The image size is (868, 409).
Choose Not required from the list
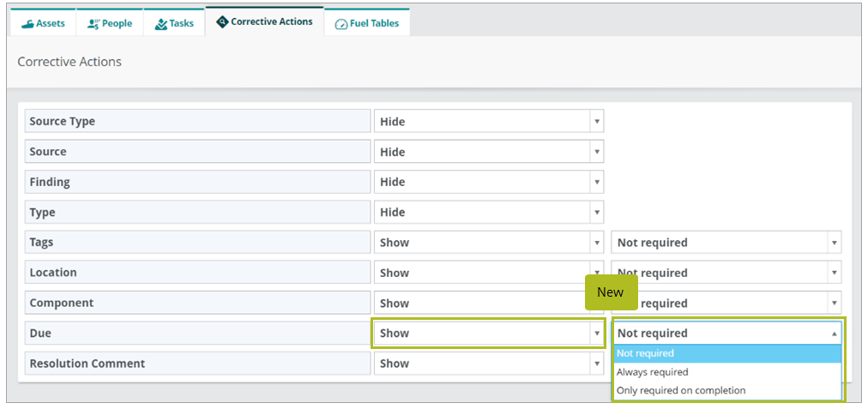[x=726, y=353]
